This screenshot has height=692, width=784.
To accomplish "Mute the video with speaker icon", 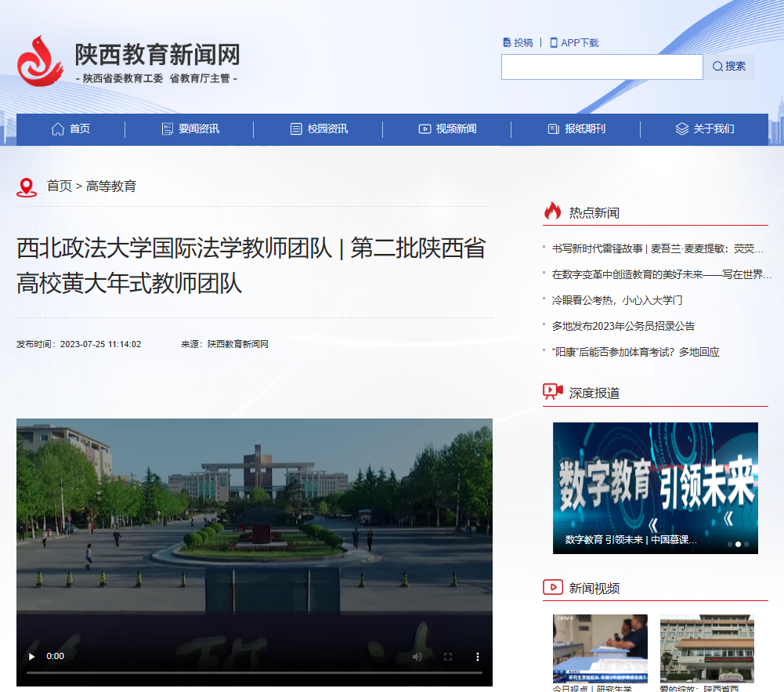I will point(417,657).
